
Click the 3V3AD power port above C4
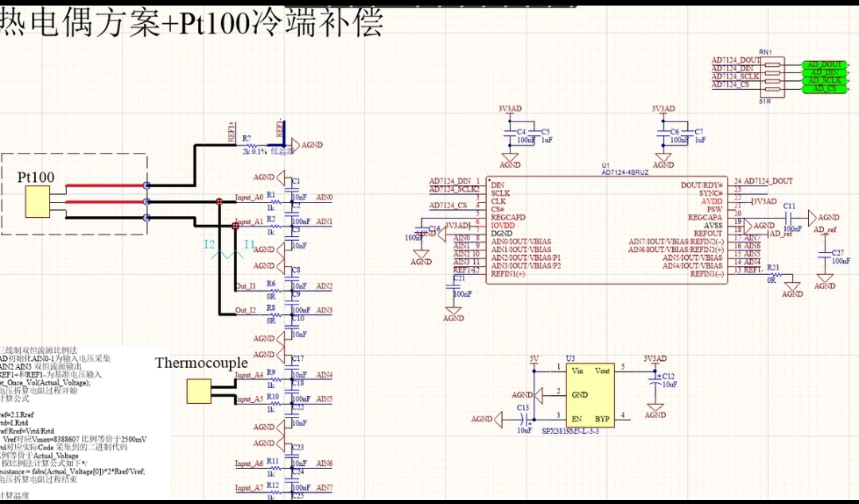coord(510,110)
